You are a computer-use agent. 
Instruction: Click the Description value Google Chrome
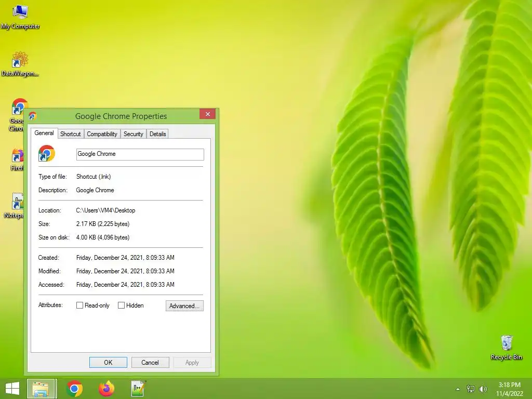click(95, 190)
